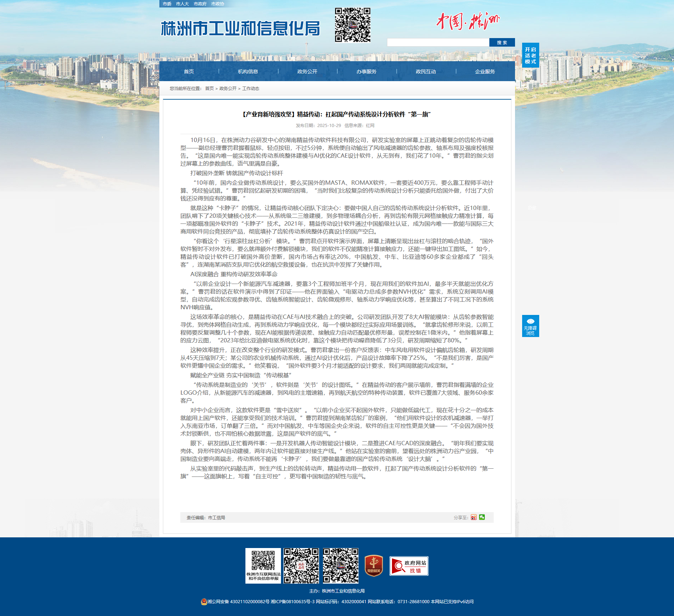Select 办事服务 in the navigation bar

pos(366,72)
